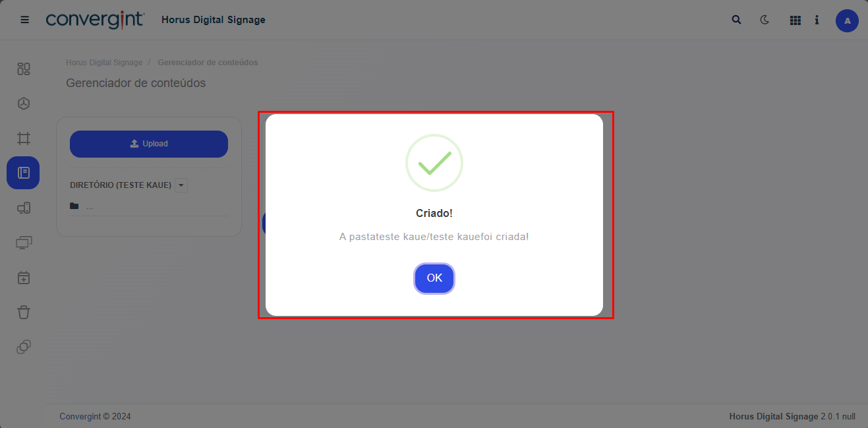Toggle dark mode moon icon
This screenshot has height=428, width=868.
pyautogui.click(x=765, y=20)
